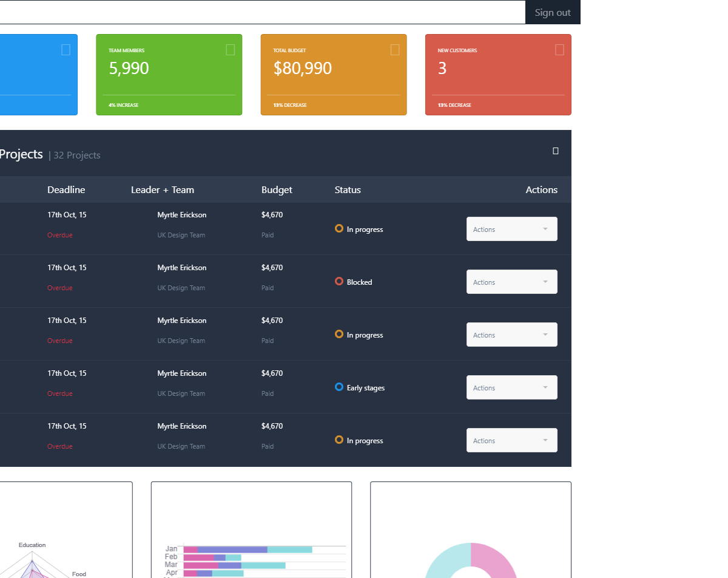The image size is (728, 578).
Task: Expand the Actions dropdown in the first project row
Action: tap(511, 229)
